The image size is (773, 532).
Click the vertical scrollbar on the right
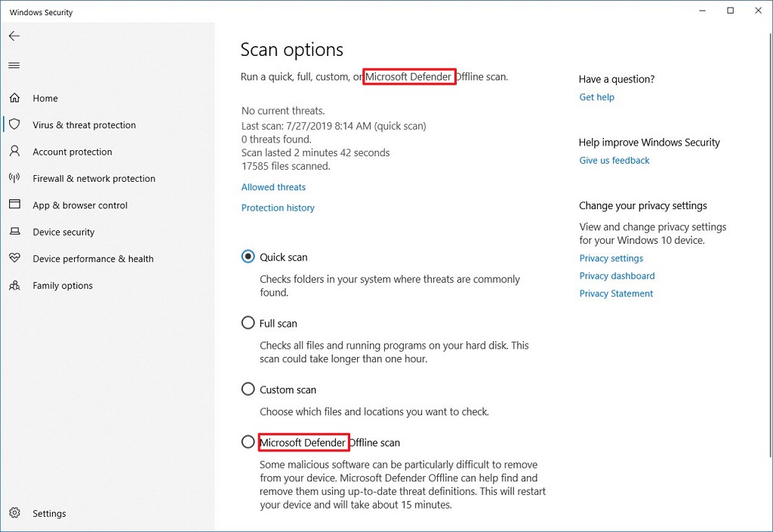[770, 246]
